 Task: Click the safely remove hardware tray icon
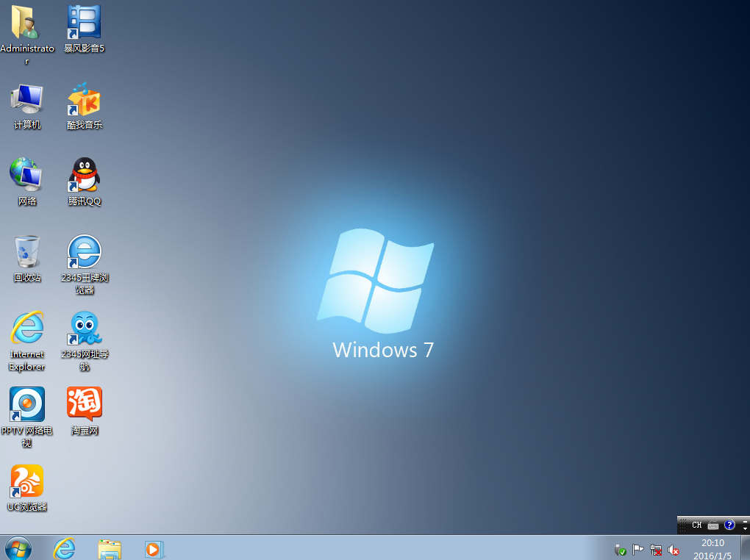(x=621, y=550)
